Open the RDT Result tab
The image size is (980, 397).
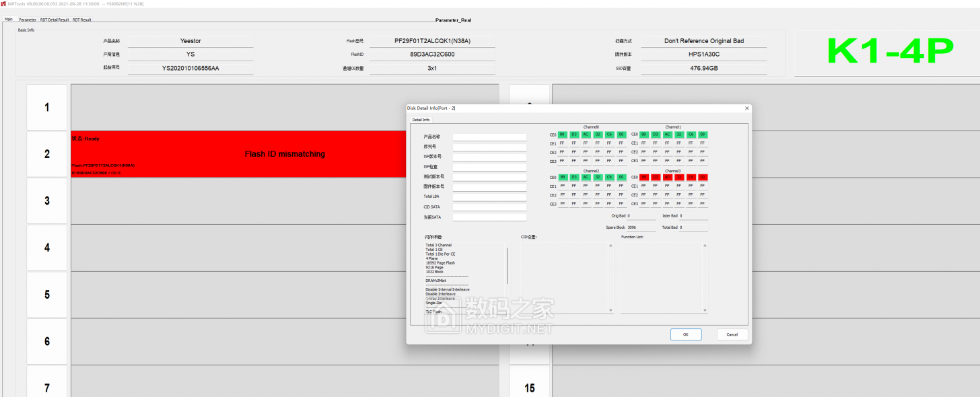[81, 20]
